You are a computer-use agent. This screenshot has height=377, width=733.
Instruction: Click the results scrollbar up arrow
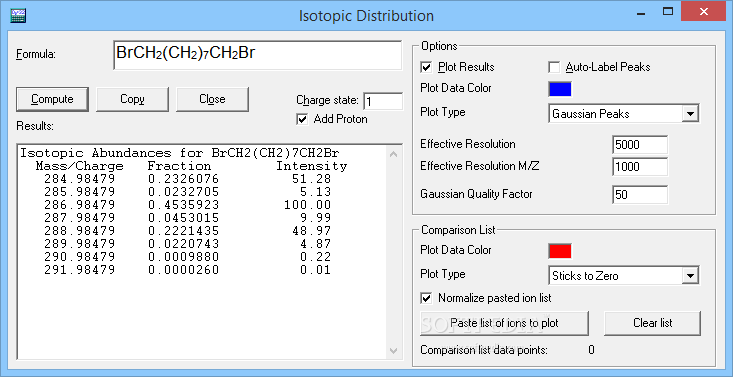pos(394,154)
